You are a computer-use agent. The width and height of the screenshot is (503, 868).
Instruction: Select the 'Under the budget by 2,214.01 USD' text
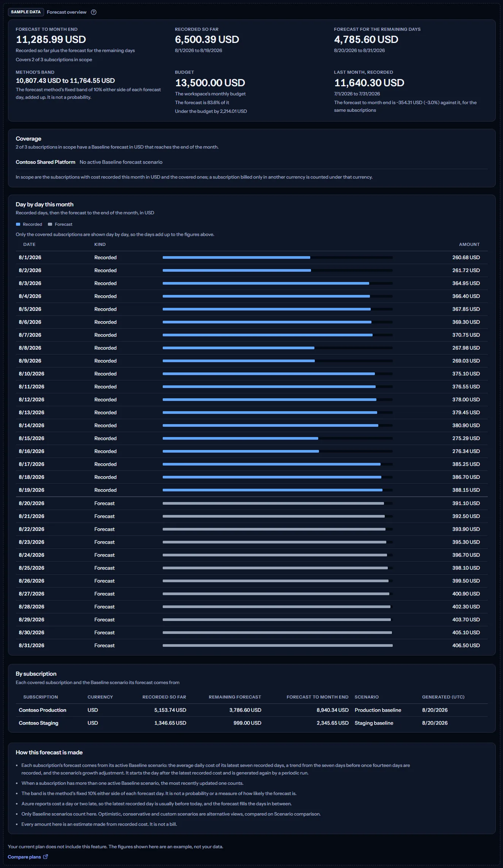[211, 111]
